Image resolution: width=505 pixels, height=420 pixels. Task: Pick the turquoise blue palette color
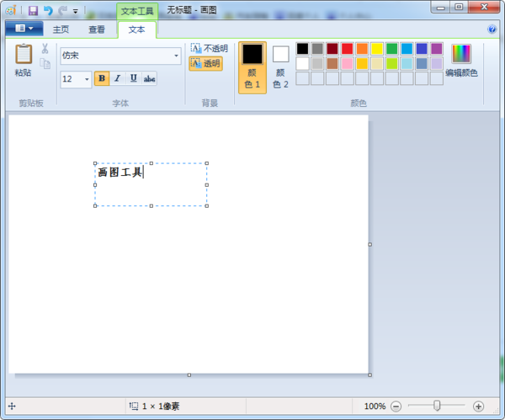pyautogui.click(x=407, y=49)
